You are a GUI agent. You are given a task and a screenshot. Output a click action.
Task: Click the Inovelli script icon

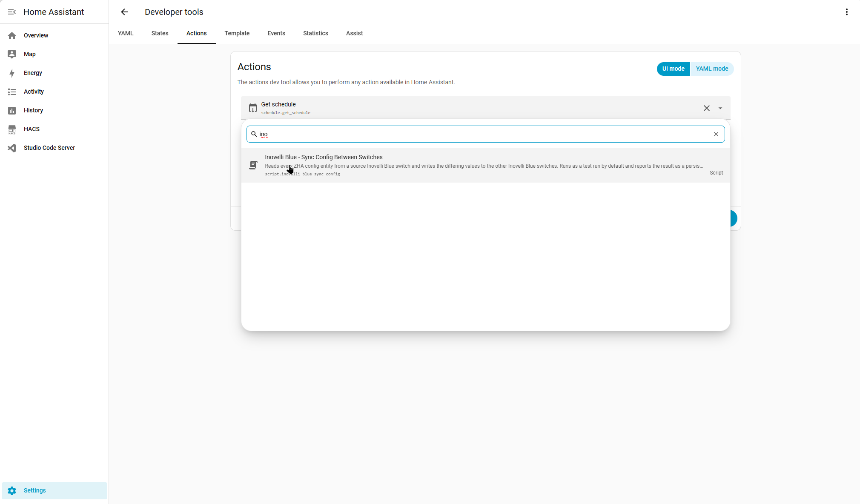253,165
